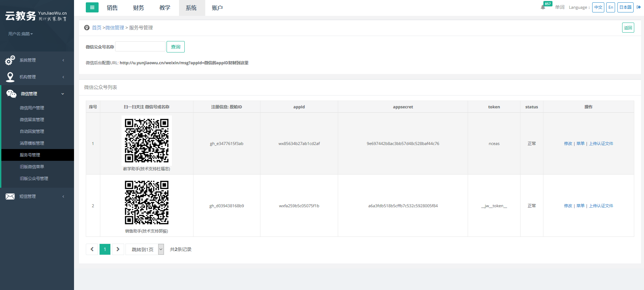The width and height of the screenshot is (644, 290).
Task: Click 修改 for the nceas token row
Action: (x=568, y=144)
